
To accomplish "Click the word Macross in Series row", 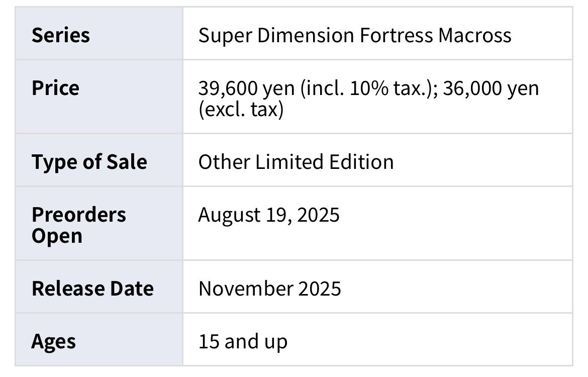I will coord(475,36).
